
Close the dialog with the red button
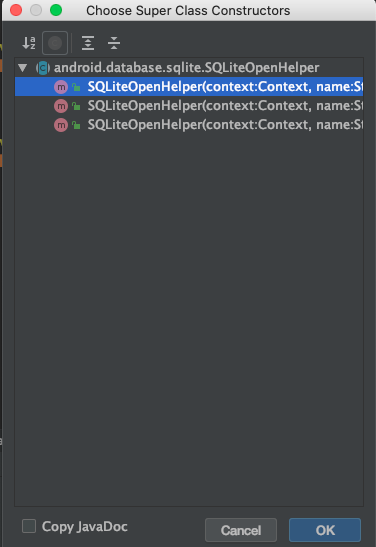point(16,10)
